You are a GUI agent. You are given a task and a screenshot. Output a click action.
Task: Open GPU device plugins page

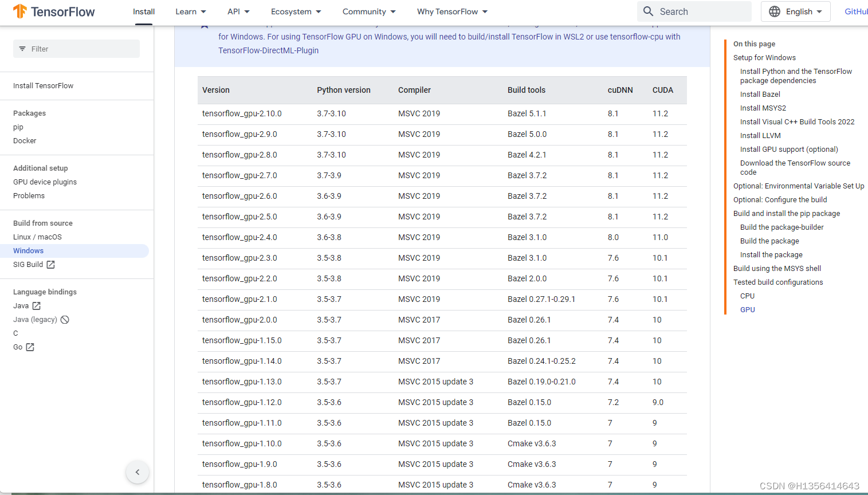click(45, 182)
